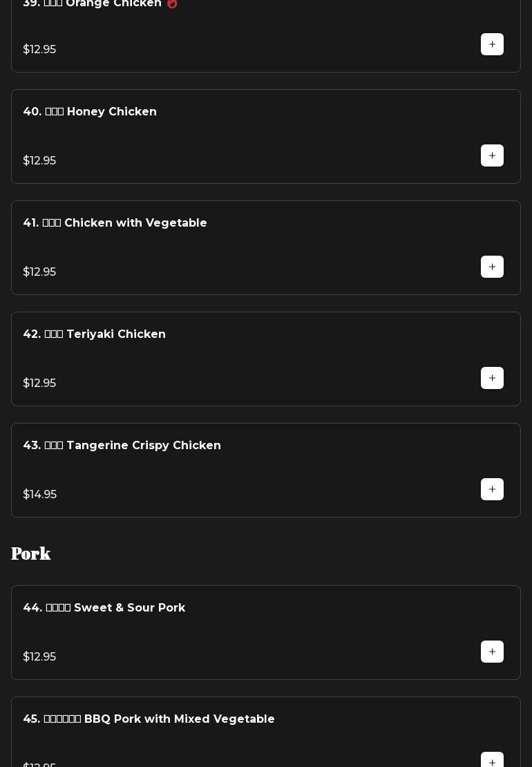Add Orange Chicken to cart with plus button
Screen dimensions: 532x767
(x=492, y=44)
